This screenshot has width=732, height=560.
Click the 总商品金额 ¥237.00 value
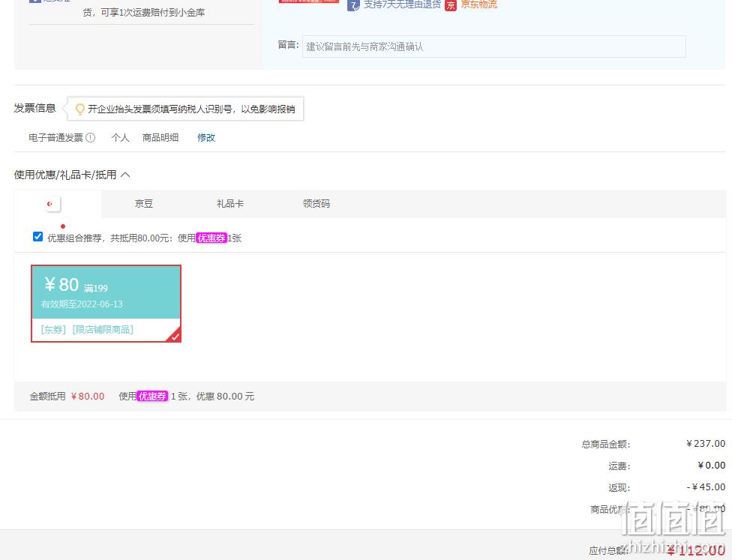pos(706,443)
